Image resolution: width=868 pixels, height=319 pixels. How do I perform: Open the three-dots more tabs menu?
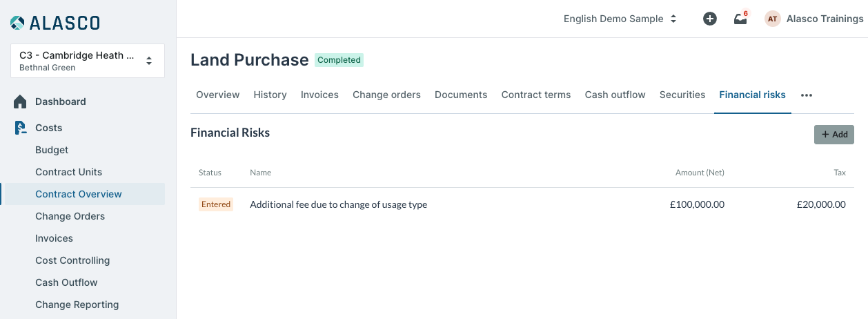coord(807,95)
